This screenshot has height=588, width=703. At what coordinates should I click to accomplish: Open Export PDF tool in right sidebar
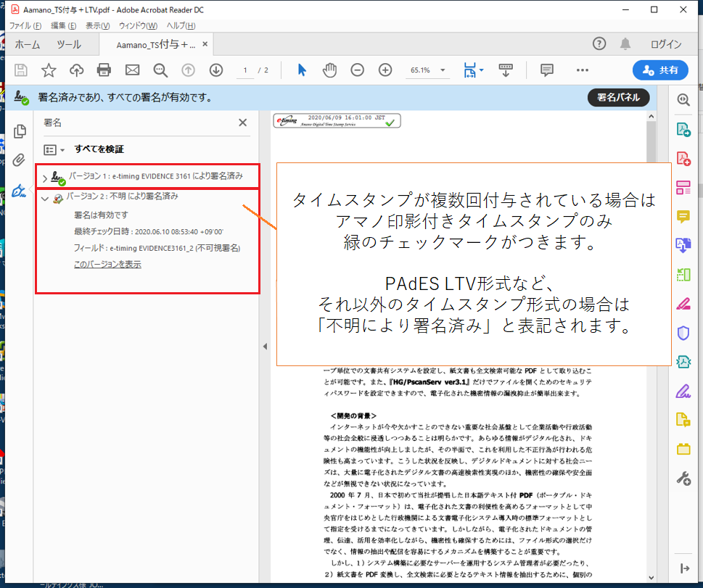[683, 130]
